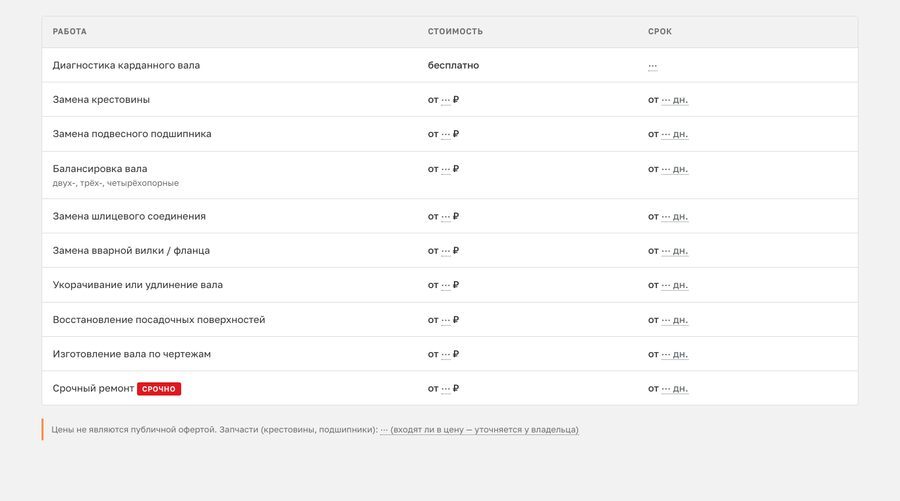Click the СТОИМОСТЬ column header

(x=455, y=32)
